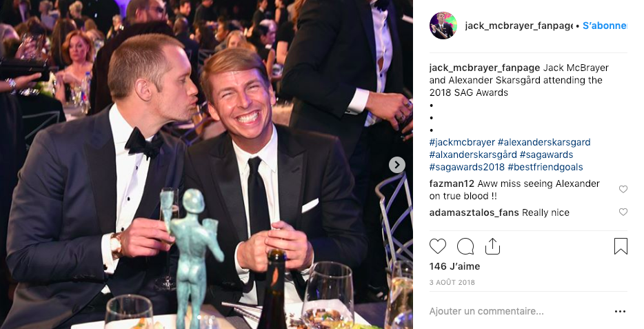
Task: Open the #jackmcbrayer hashtag
Action: click(462, 143)
